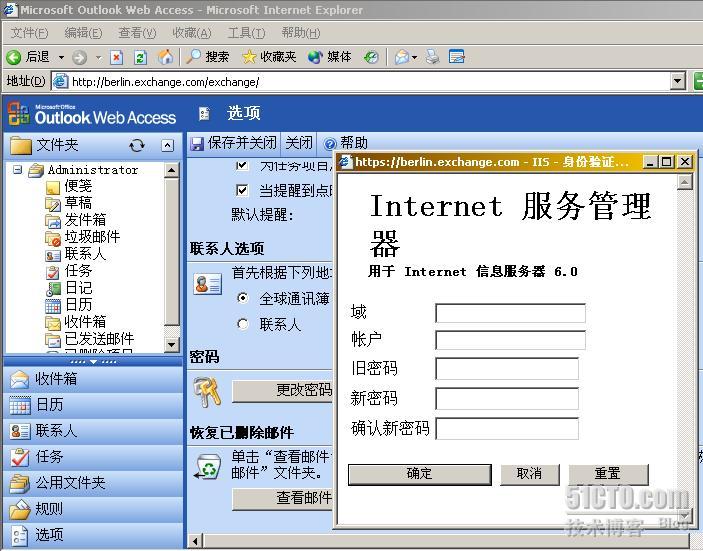Open the Media (媒体) toolbar button
This screenshot has height=551, width=703.
coord(330,56)
